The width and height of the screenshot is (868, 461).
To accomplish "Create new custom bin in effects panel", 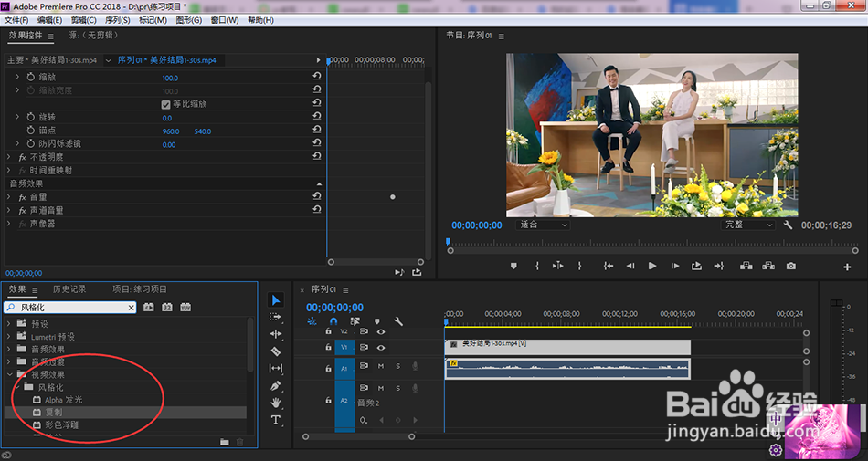I will tap(224, 442).
